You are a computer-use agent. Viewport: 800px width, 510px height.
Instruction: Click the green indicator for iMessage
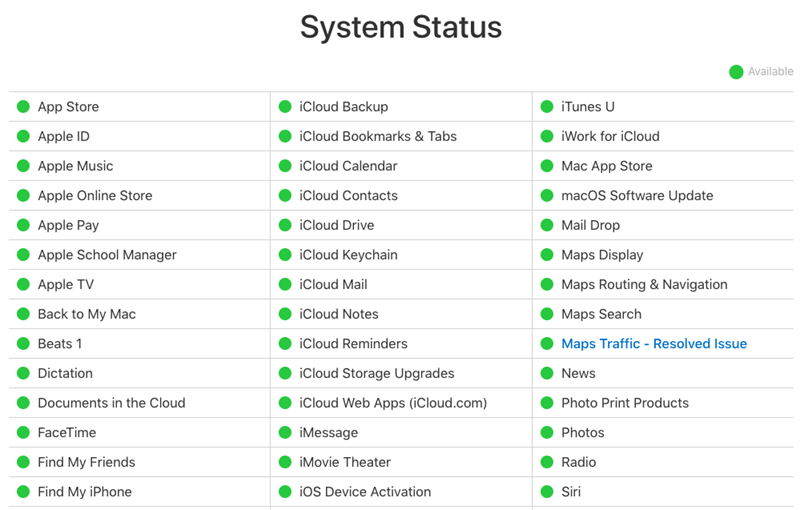[x=285, y=432]
